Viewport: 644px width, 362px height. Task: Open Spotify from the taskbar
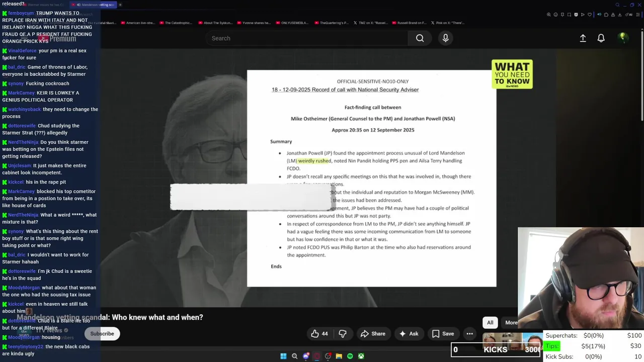tap(350, 356)
